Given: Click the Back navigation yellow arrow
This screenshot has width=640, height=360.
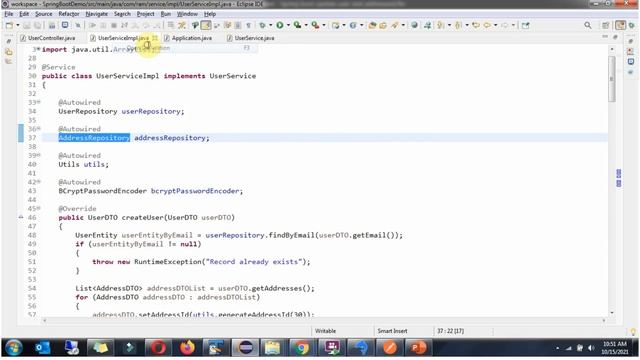Looking at the screenshot, I should (x=487, y=25).
